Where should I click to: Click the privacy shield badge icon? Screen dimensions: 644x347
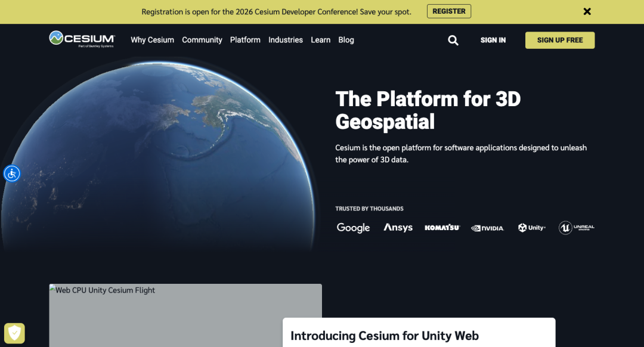coord(14,333)
